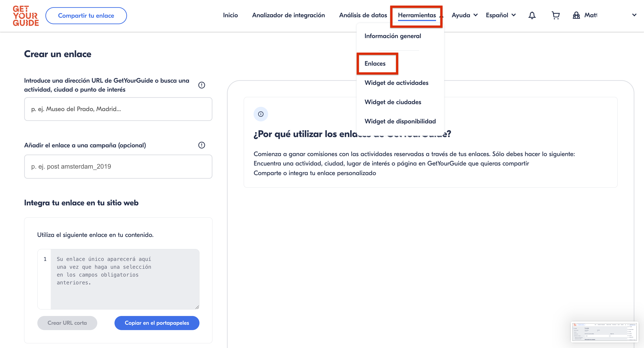Expand the Ayuda dropdown

coord(464,15)
